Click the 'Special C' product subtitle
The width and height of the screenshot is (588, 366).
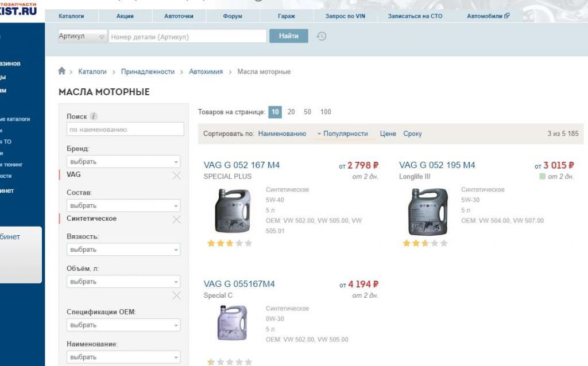218,295
